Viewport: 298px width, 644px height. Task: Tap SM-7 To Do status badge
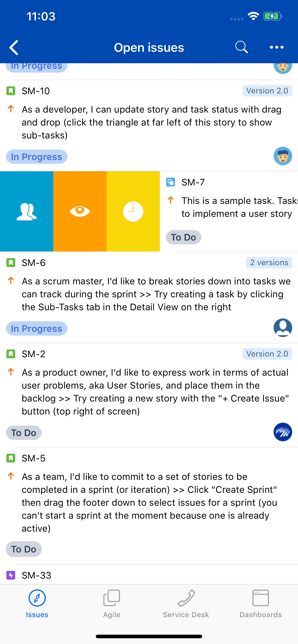[x=183, y=237]
